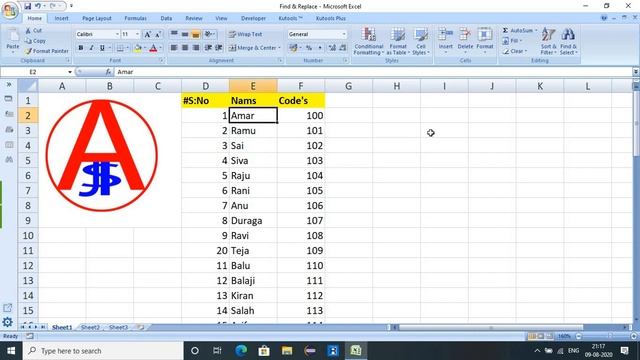Click the Borders icon
This screenshot has height=360, width=640.
click(120, 48)
